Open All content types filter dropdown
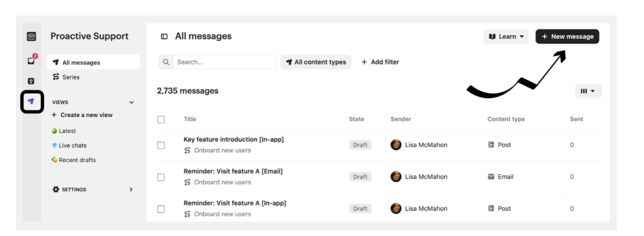Viewport: 644px width, 236px height. [x=316, y=62]
